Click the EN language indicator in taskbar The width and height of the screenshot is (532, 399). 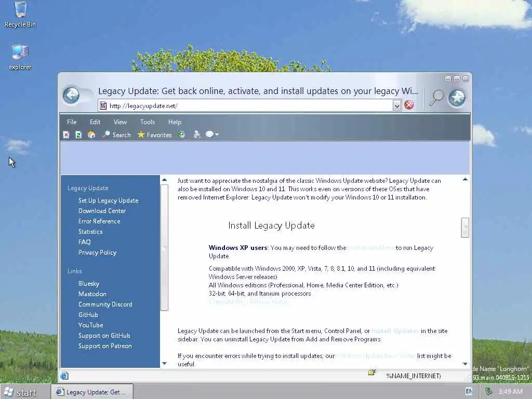tap(469, 392)
